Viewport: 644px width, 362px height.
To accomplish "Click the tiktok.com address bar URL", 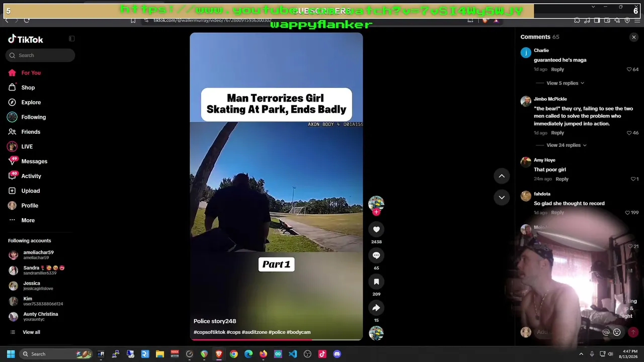I will [212, 20].
